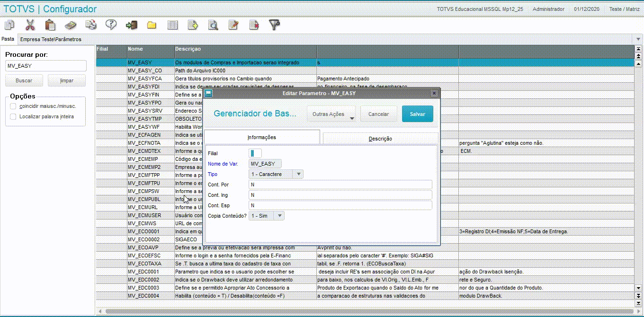This screenshot has height=317, width=644.
Task: Switch to the Informações tab
Action: click(x=262, y=137)
